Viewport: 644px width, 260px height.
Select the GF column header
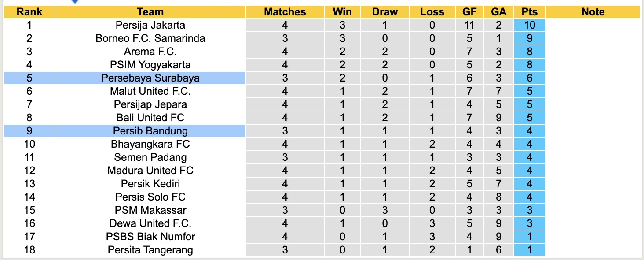click(470, 12)
